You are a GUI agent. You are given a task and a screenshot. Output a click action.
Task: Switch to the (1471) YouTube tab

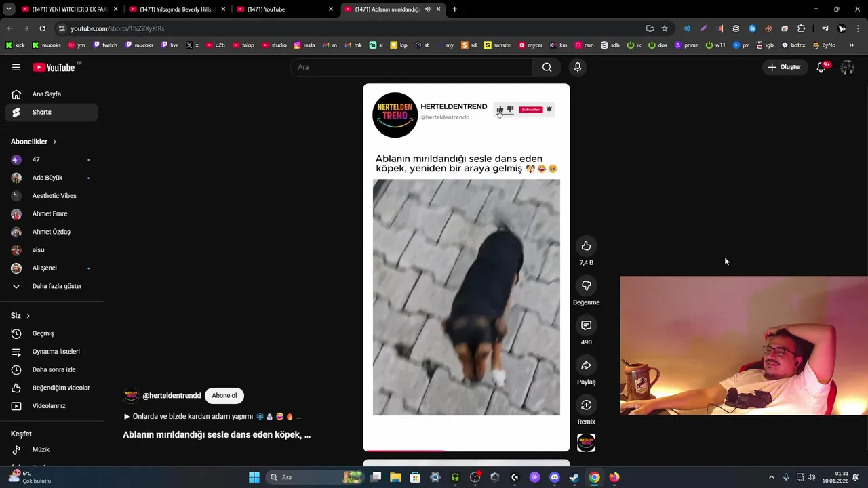[x=285, y=9]
